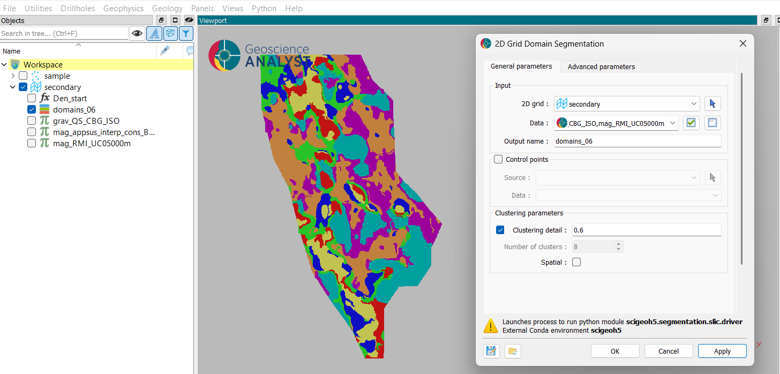Check the sample object visibility box
780x374 pixels.
pos(23,76)
